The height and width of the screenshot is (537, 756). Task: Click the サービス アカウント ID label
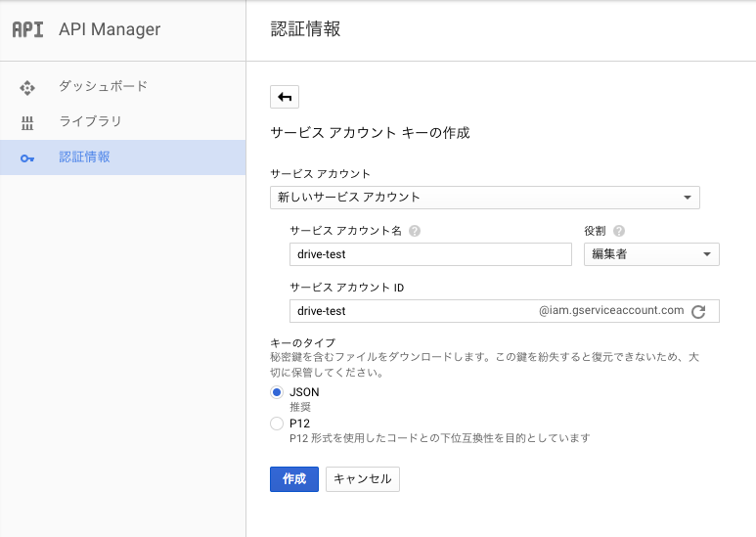click(346, 288)
